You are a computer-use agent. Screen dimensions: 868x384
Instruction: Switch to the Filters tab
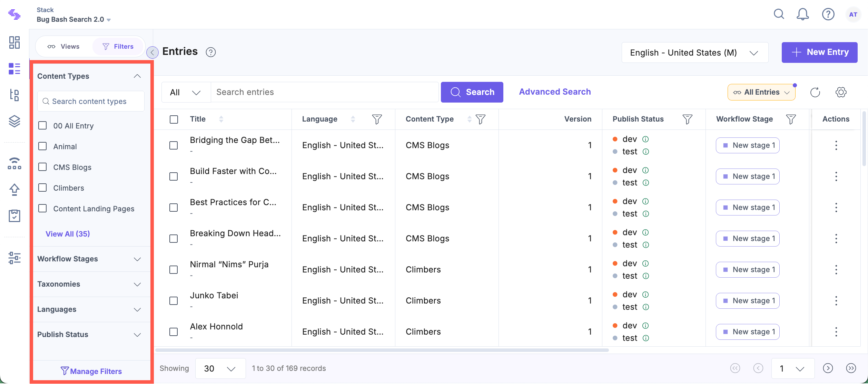pyautogui.click(x=118, y=47)
